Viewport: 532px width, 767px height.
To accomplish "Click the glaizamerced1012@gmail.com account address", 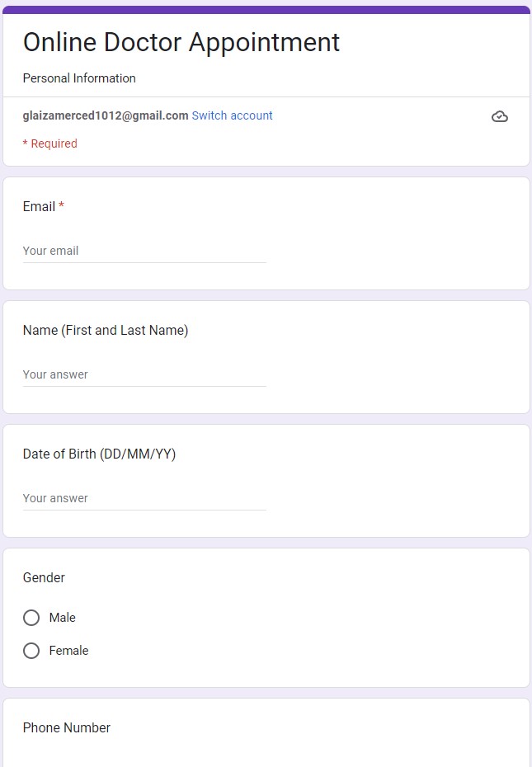I will pyautogui.click(x=106, y=115).
